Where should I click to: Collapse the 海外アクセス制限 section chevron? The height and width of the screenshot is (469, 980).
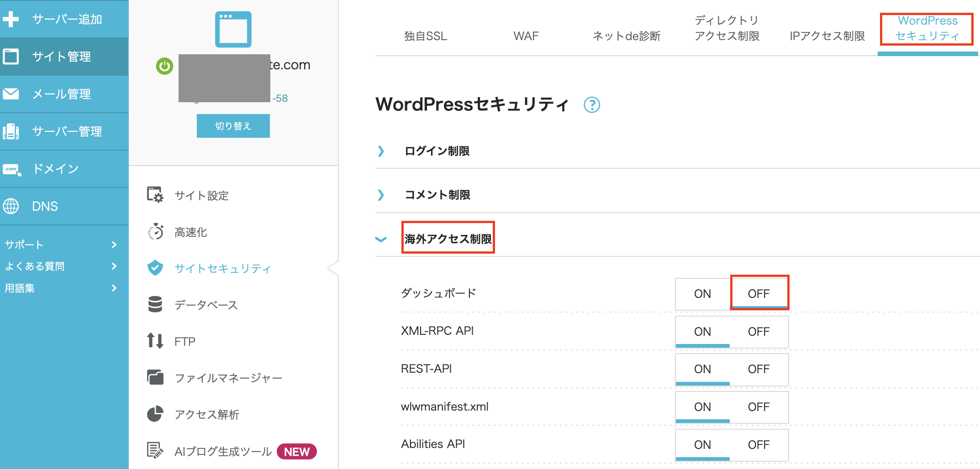click(381, 239)
